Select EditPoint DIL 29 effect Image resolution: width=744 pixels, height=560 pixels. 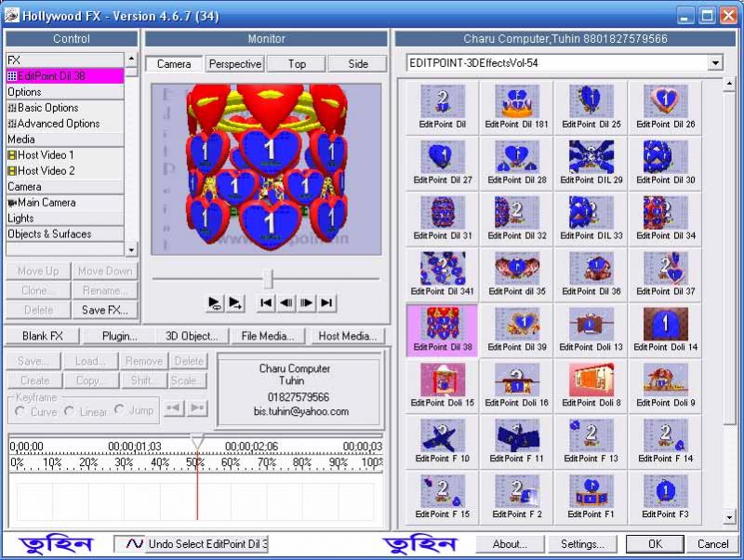coord(591,163)
